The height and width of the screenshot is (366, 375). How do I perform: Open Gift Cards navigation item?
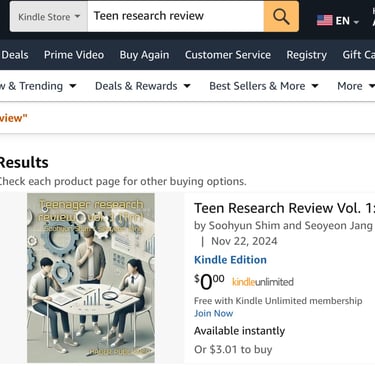tap(359, 55)
